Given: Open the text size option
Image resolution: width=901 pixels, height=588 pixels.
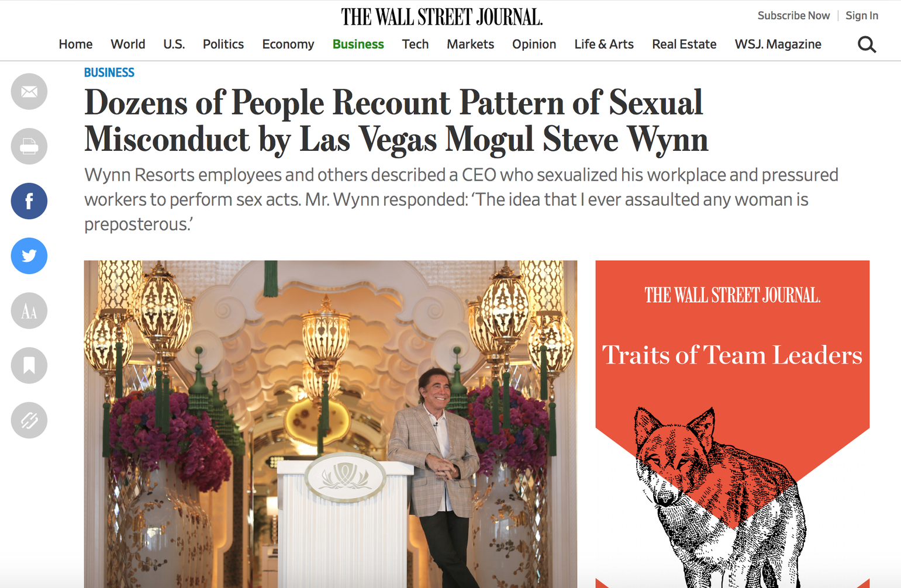Looking at the screenshot, I should (x=29, y=311).
